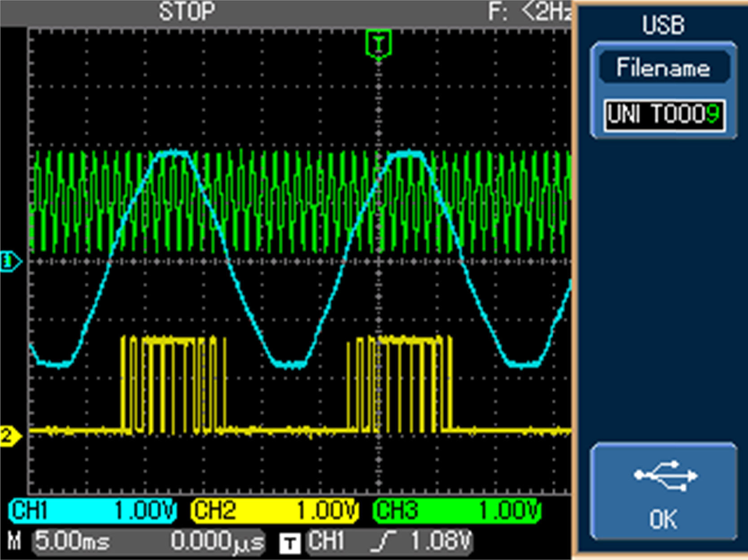Click the M timebase indicator letter
748x560 pixels.
(x=14, y=542)
